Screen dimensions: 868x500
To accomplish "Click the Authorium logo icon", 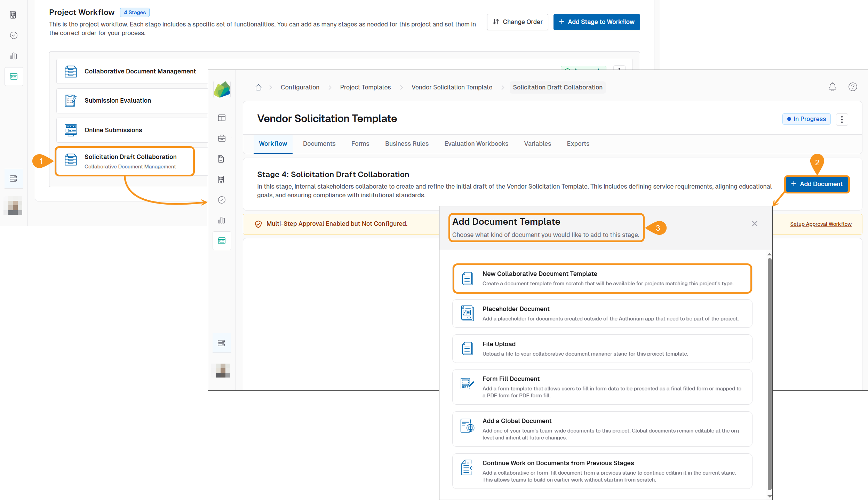I will [x=222, y=89].
